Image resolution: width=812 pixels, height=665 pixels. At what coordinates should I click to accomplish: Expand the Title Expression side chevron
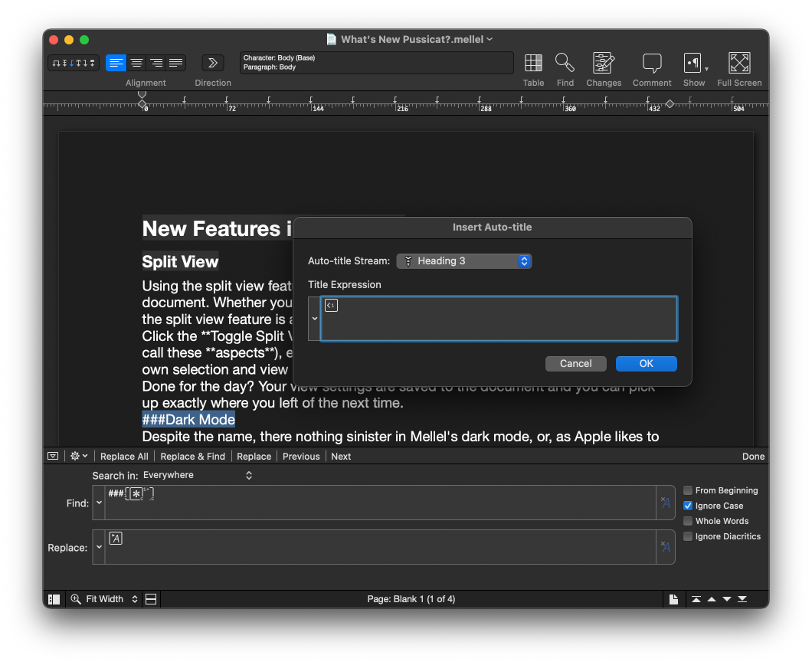click(x=314, y=319)
